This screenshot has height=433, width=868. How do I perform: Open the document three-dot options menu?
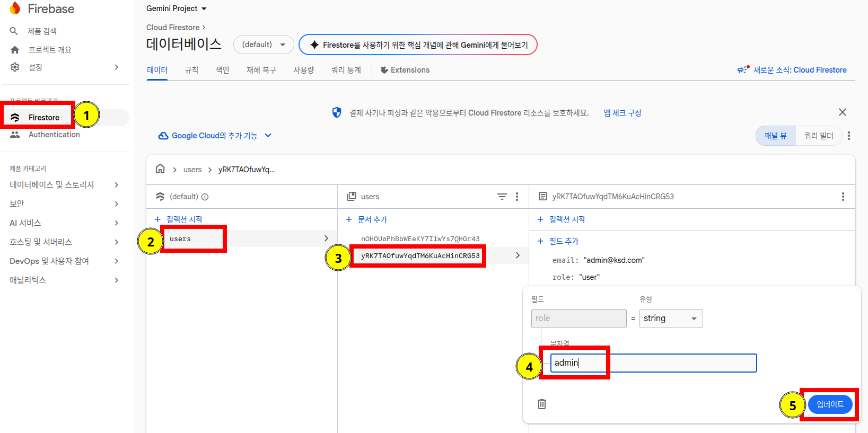843,197
